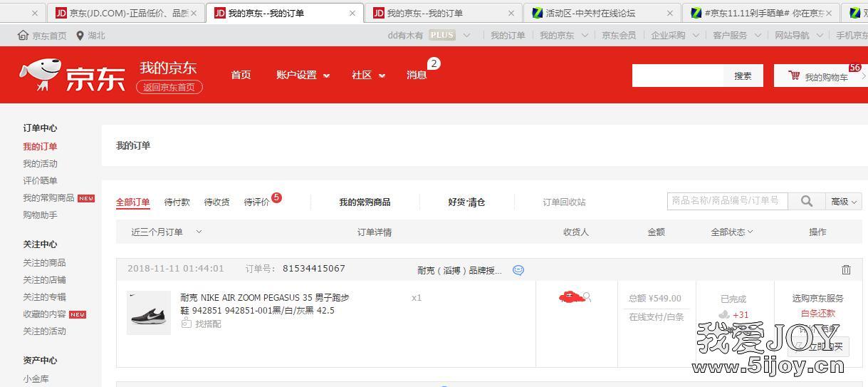The image size is (868, 387).
Task: Open 购物助手 in sidebar
Action: tap(40, 215)
